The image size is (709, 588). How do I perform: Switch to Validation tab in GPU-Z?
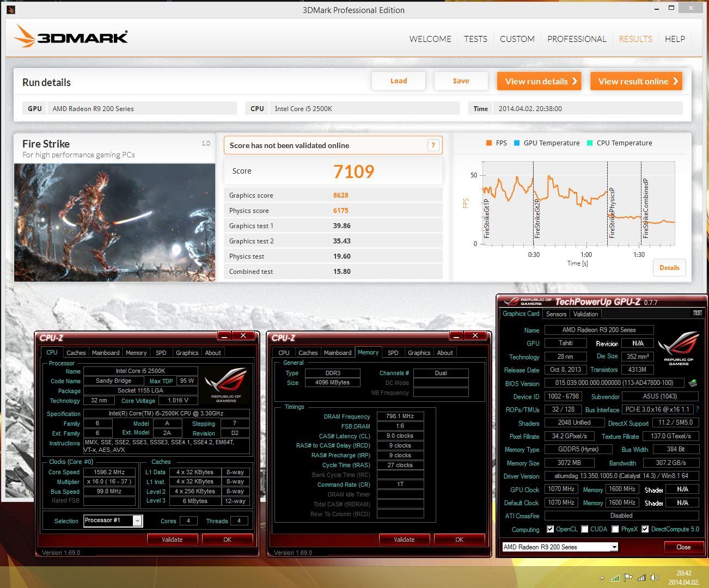pyautogui.click(x=585, y=314)
